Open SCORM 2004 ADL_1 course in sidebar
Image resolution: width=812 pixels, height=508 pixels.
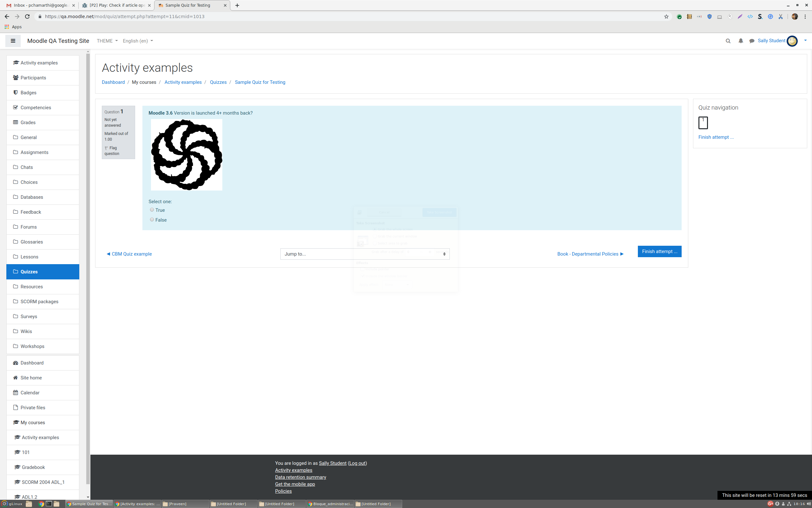[x=43, y=482]
